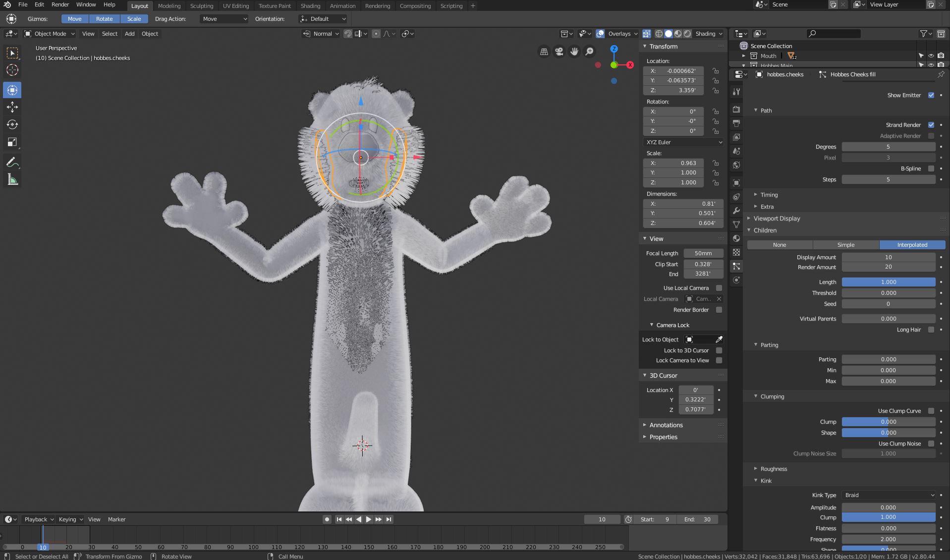Toggle X-ray display mode
The image size is (950, 560).
(647, 34)
